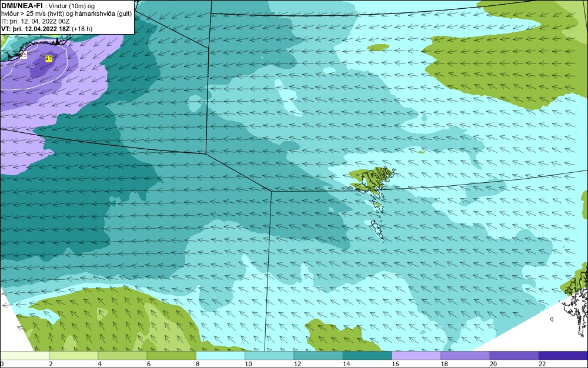Select the dark violet swatch above 22 m/s
Viewport: 588px width, 368px height.
tap(563, 356)
